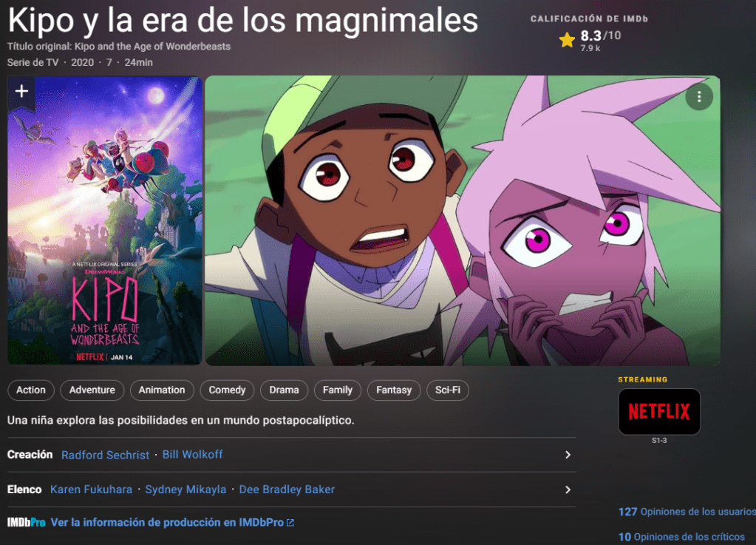Expand the Elenco row chevron
This screenshot has height=545, width=756.
click(x=568, y=490)
